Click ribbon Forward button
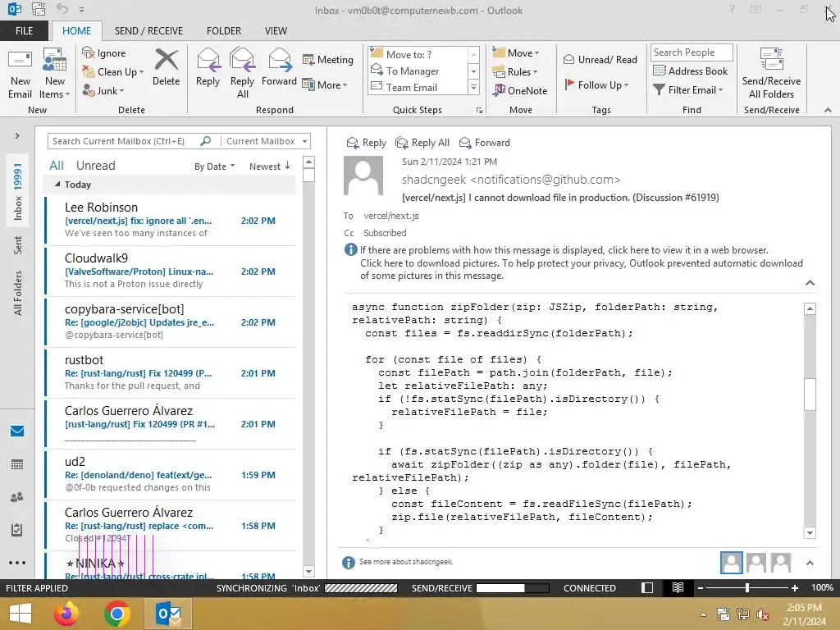Image resolution: width=840 pixels, height=630 pixels. pyautogui.click(x=279, y=67)
